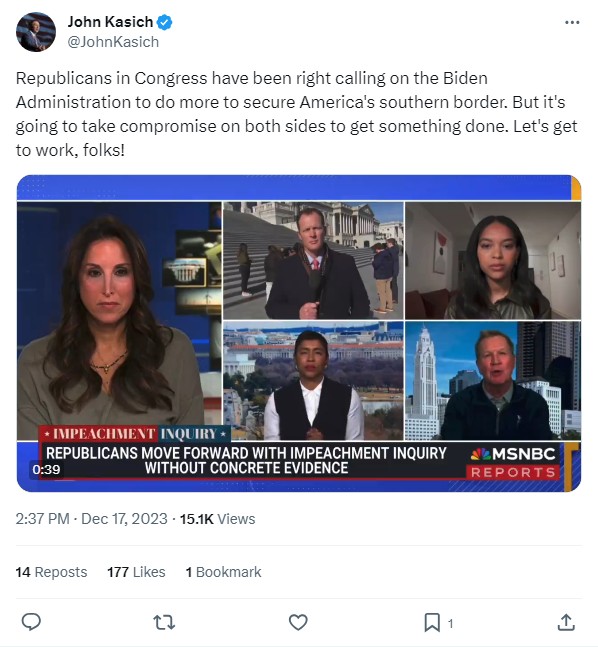Viewport: 598px width, 647px height.
Task: Click the John Kasich display name
Action: click(110, 21)
